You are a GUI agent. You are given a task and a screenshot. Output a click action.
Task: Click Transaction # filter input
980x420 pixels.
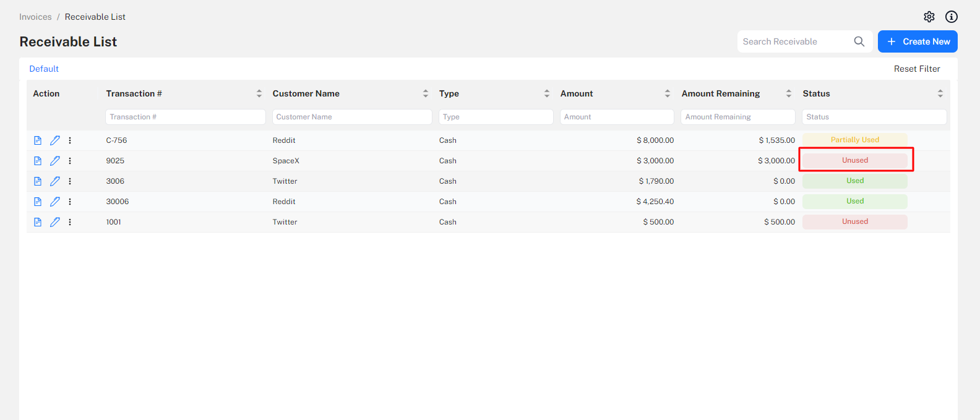[186, 117]
